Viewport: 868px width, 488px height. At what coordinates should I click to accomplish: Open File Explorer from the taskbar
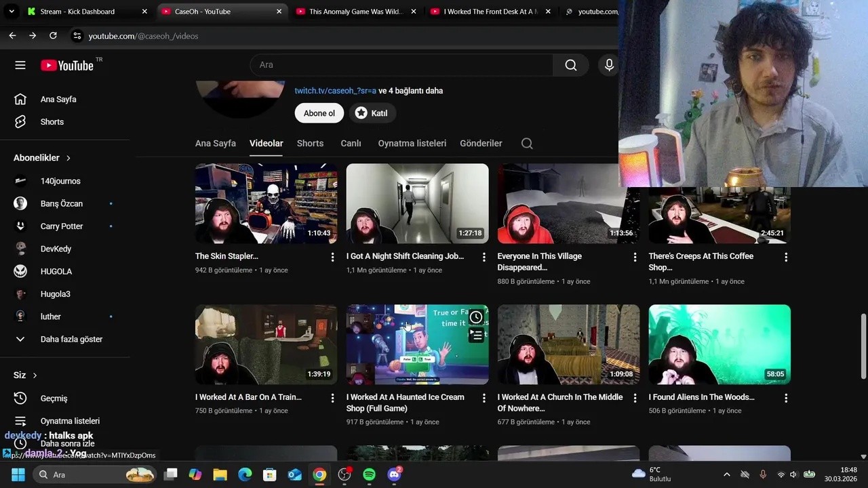(x=220, y=474)
